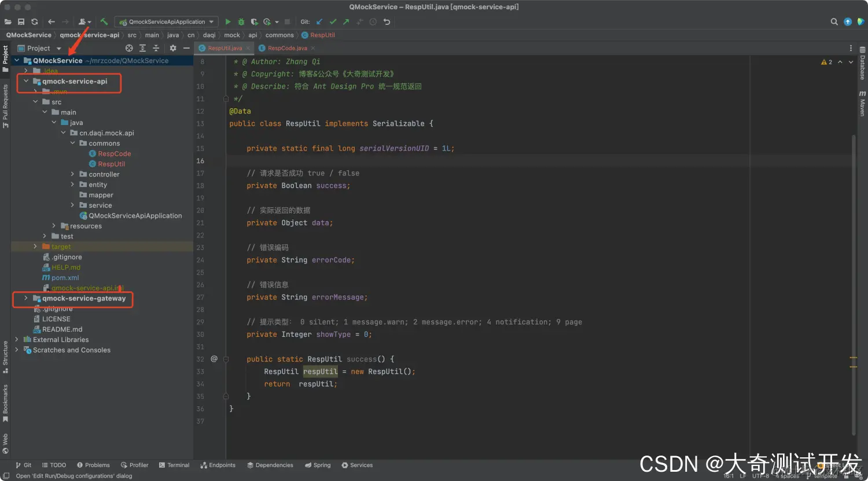Open the profiler run options dropdown arrow
This screenshot has width=868, height=481.
tap(277, 22)
